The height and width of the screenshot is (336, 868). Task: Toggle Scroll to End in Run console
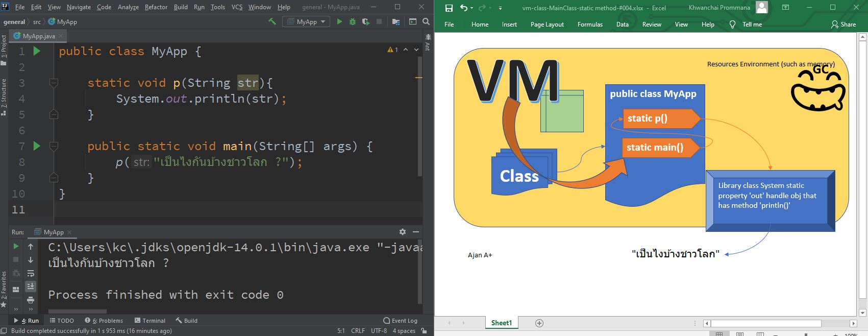[31, 286]
